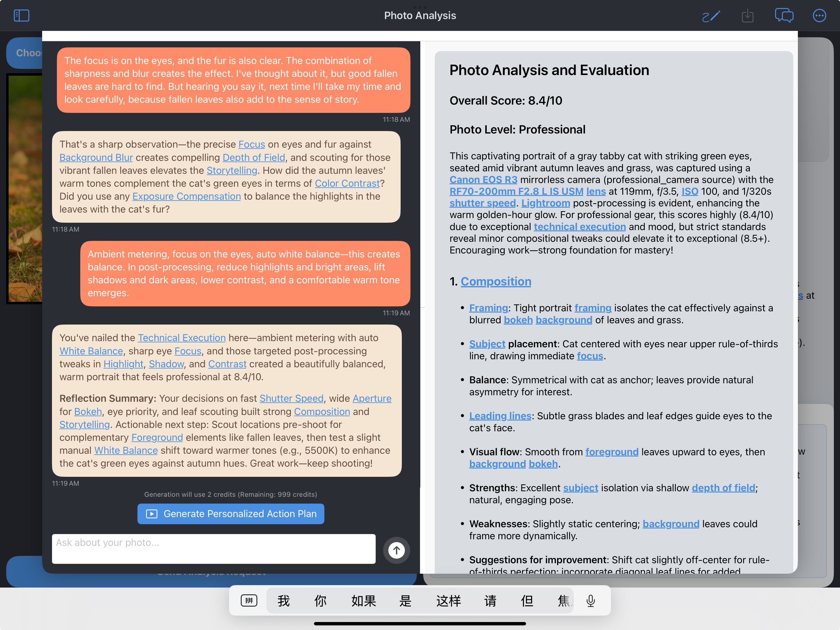
Task: Select the candidate word 你
Action: 320,601
